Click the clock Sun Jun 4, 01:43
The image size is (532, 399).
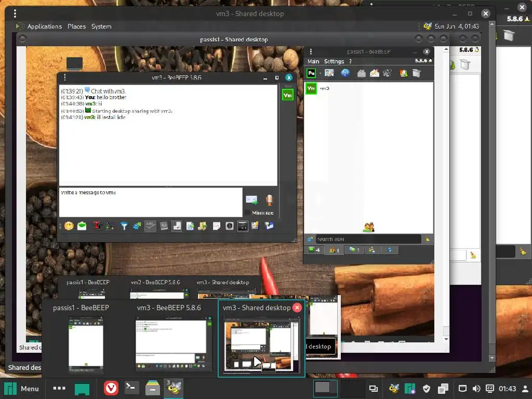pyautogui.click(x=457, y=26)
